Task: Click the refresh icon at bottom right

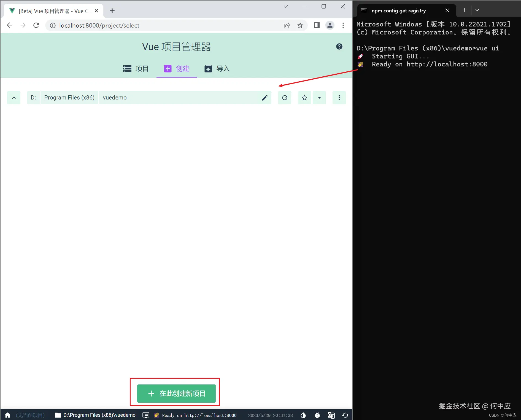Action: (x=345, y=415)
